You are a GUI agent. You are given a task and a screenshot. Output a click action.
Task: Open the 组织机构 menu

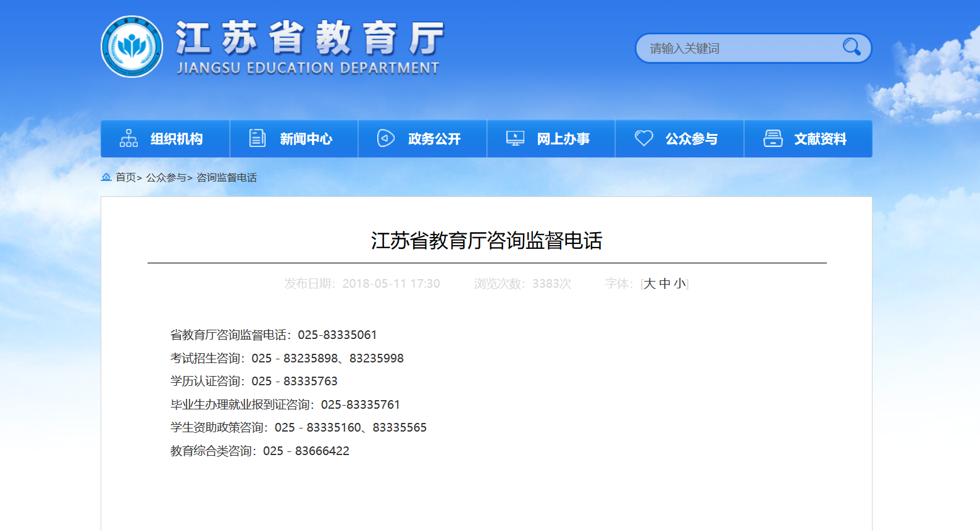click(x=165, y=139)
